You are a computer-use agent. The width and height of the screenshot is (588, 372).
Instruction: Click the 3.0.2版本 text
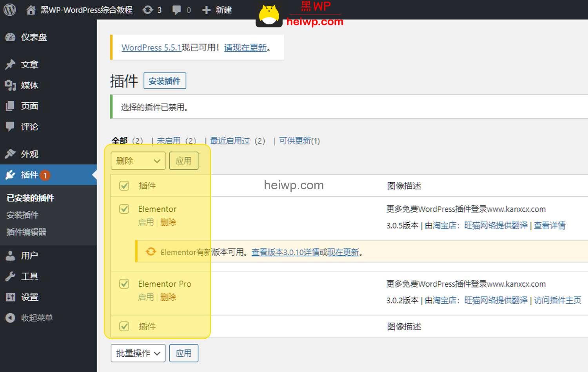coord(403,300)
